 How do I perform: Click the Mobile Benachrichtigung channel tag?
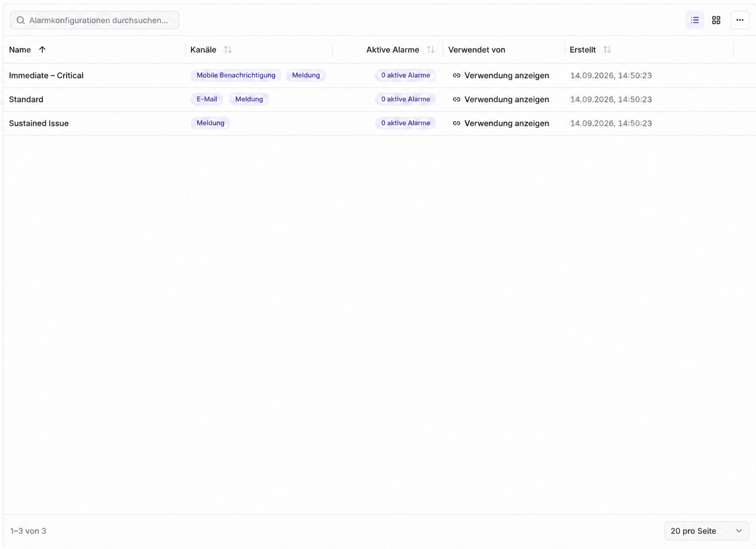(236, 75)
